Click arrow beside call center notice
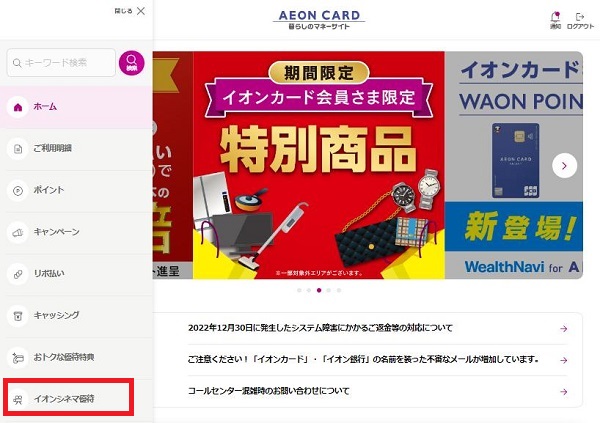The height and width of the screenshot is (423, 600). (x=563, y=392)
